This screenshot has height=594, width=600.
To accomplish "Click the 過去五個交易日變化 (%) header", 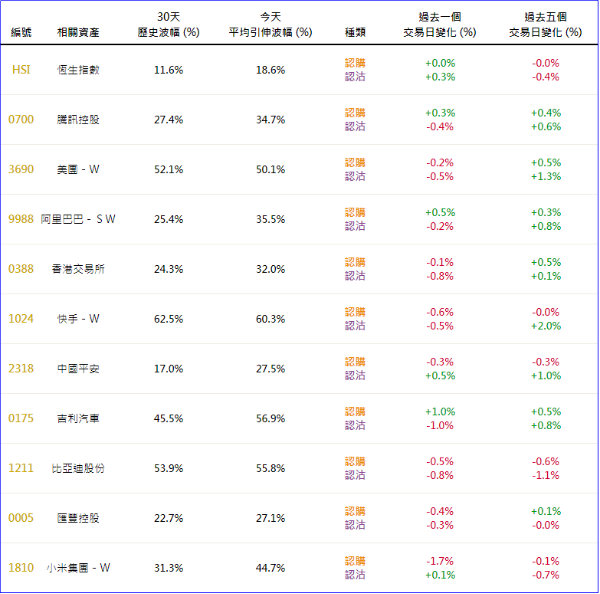I will click(x=545, y=24).
